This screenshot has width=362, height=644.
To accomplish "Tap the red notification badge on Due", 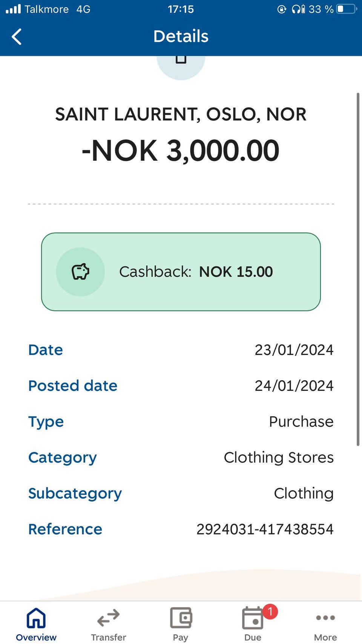I will click(x=270, y=611).
